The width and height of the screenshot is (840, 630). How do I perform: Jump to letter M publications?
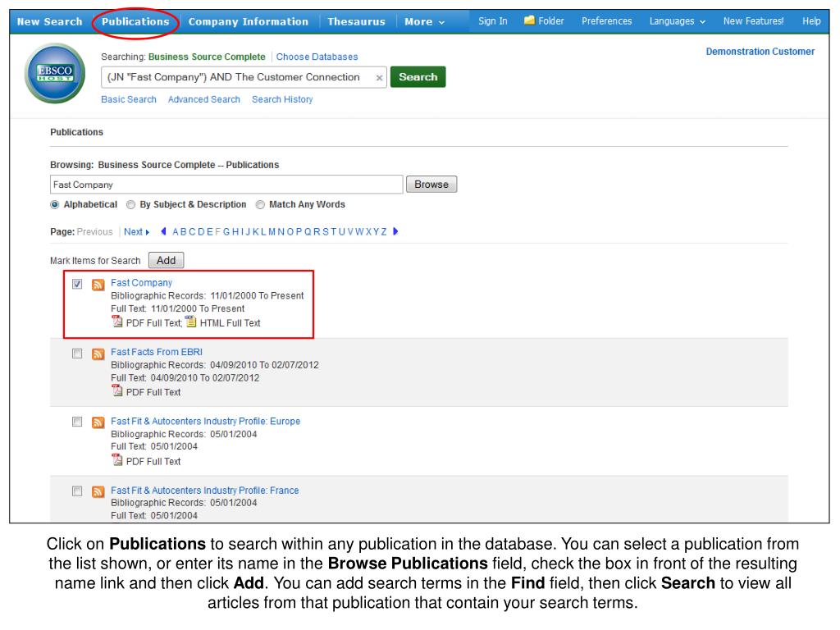pyautogui.click(x=272, y=231)
